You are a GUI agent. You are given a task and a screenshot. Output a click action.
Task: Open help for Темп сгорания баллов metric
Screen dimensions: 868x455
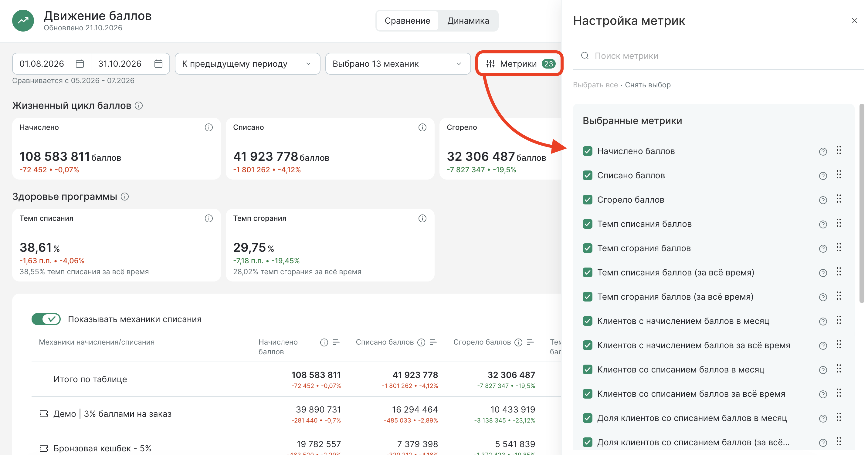click(823, 248)
